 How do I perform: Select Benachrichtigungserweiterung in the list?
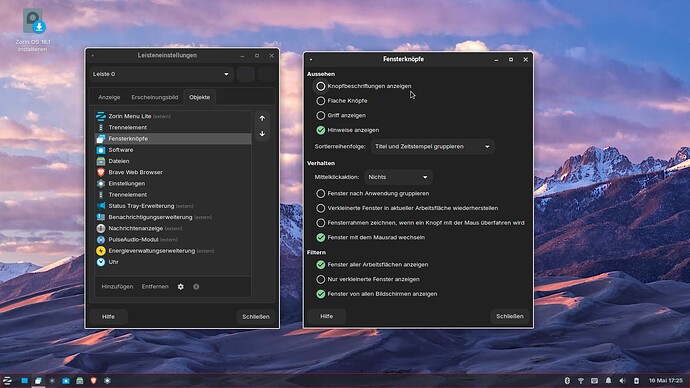173,217
